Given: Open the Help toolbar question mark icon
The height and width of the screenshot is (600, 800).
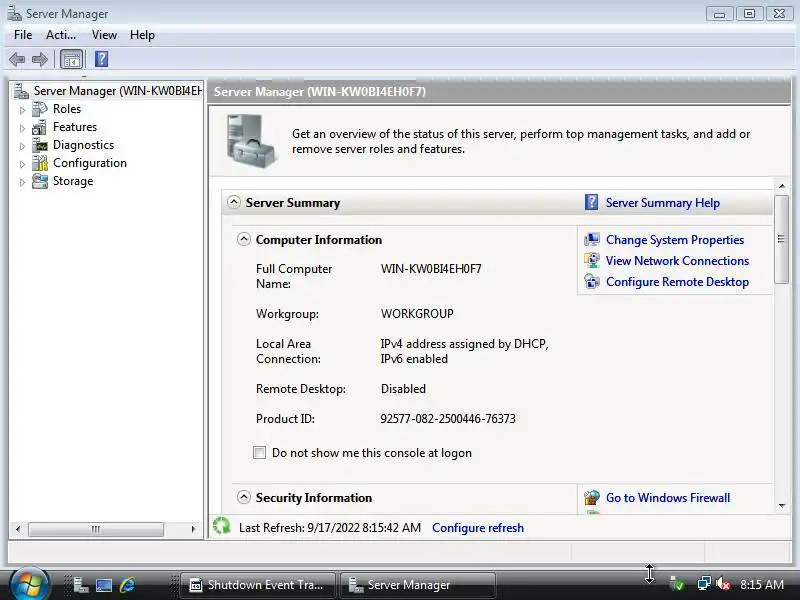Looking at the screenshot, I should 102,59.
